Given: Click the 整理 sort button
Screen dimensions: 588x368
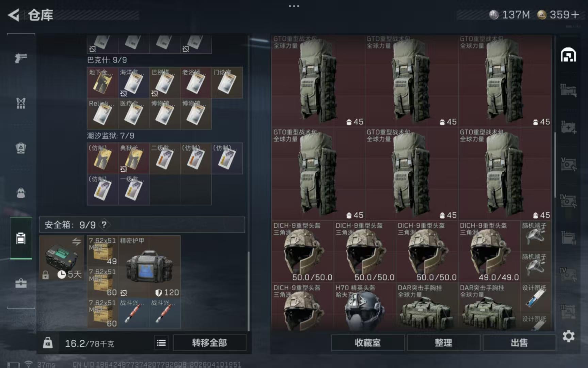Looking at the screenshot, I should tap(443, 343).
